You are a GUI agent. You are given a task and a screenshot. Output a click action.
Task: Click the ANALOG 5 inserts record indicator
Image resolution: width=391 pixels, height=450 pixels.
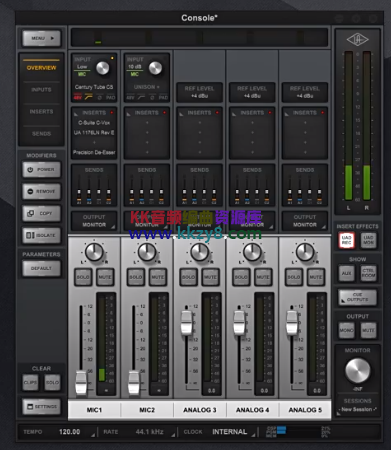[x=322, y=113]
